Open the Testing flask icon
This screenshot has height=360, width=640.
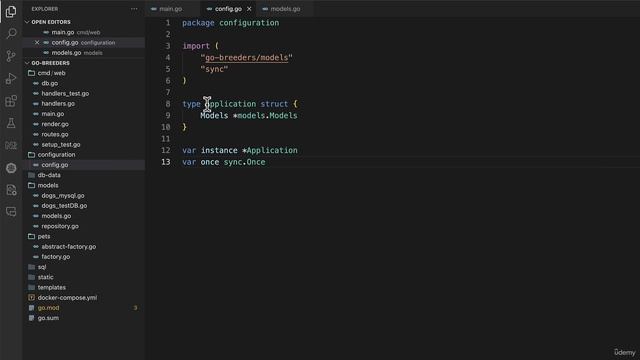coord(11,123)
